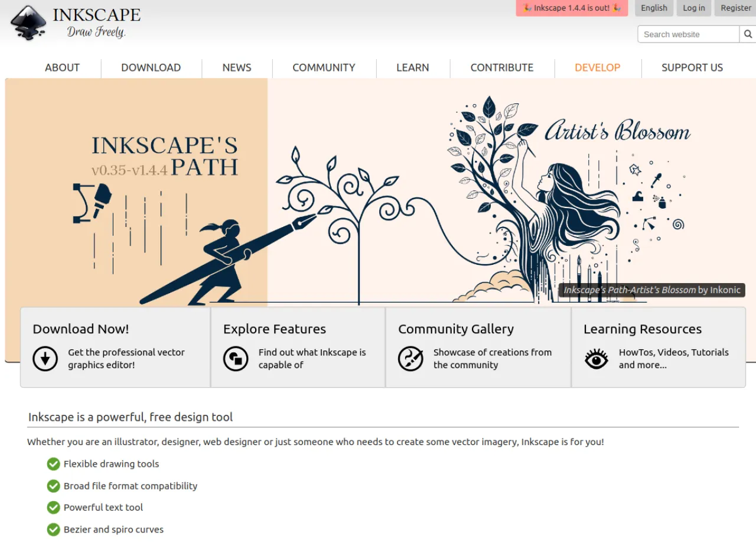The height and width of the screenshot is (542, 756).
Task: Open the English language selector
Action: (654, 8)
